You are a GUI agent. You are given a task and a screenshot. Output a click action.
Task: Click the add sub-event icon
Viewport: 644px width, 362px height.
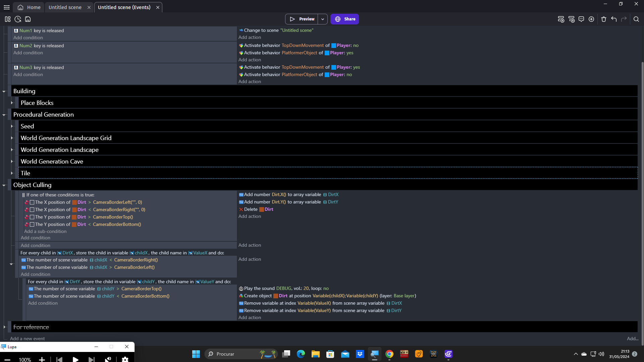pyautogui.click(x=572, y=19)
